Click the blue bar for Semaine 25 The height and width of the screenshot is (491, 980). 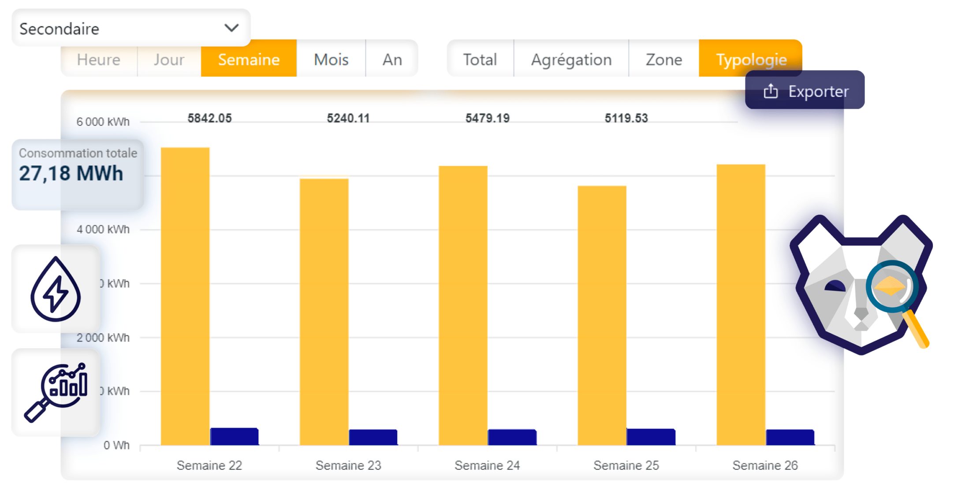tap(651, 437)
